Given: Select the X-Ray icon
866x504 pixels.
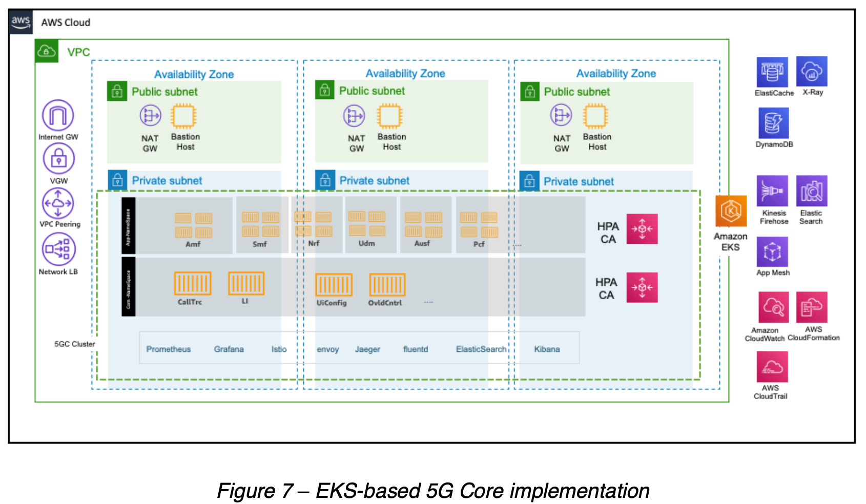Looking at the screenshot, I should [812, 71].
